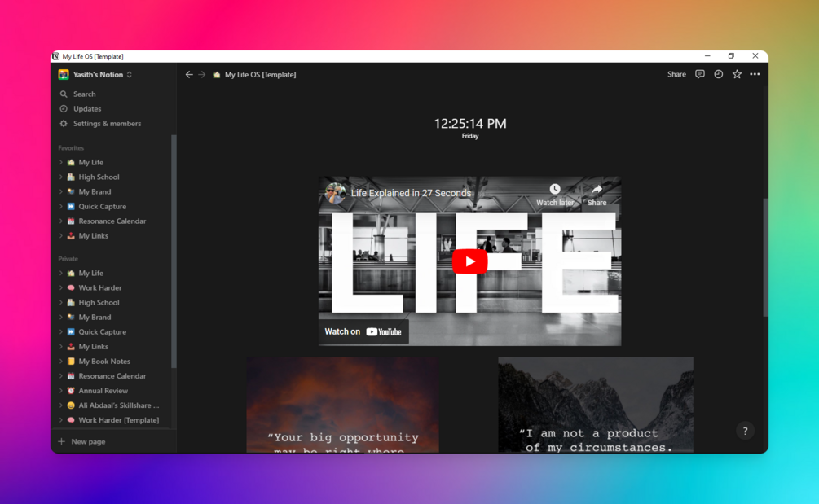This screenshot has height=504, width=819.
Task: Expand My Book Notes chevron
Action: 60,361
